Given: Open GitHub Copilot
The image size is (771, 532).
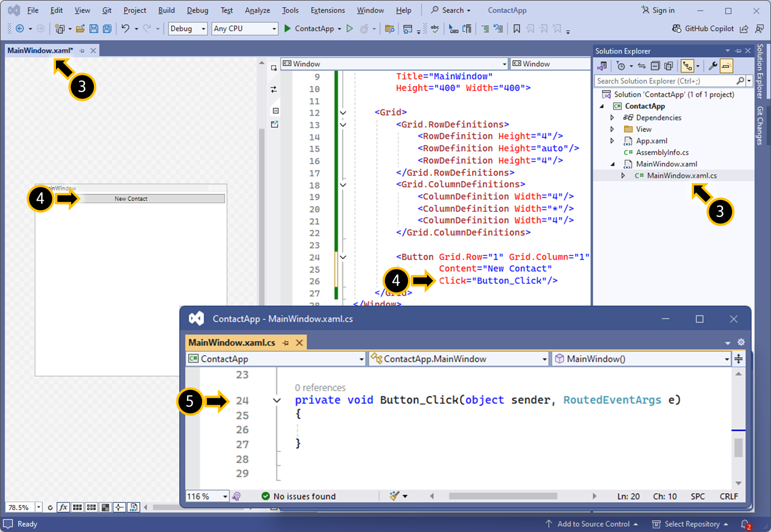Looking at the screenshot, I should (703, 28).
